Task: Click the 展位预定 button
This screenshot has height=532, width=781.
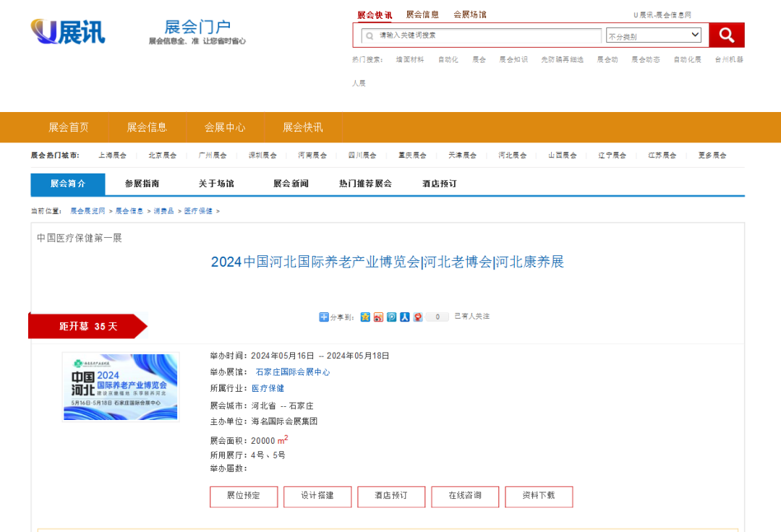Action: click(243, 496)
